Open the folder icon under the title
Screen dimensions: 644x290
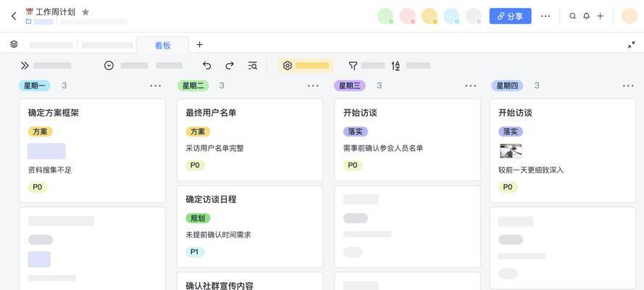(28, 22)
